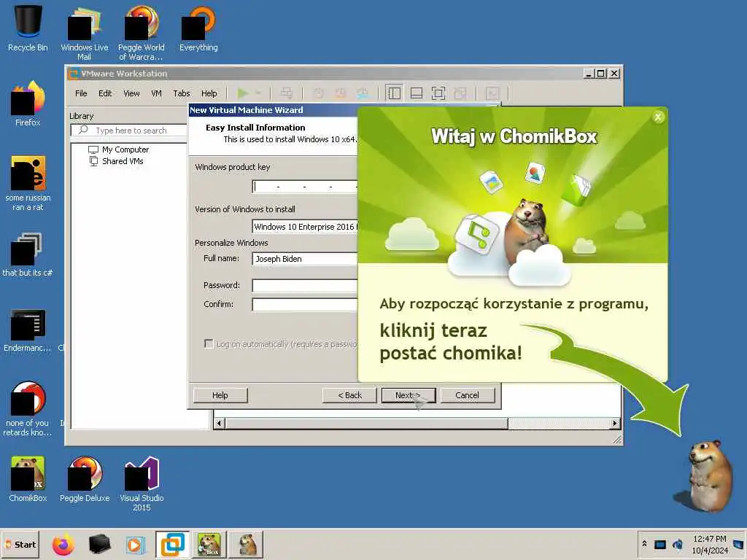Click the ChomikBox taskbar button
Viewport: 747px width, 560px height.
coord(209,545)
